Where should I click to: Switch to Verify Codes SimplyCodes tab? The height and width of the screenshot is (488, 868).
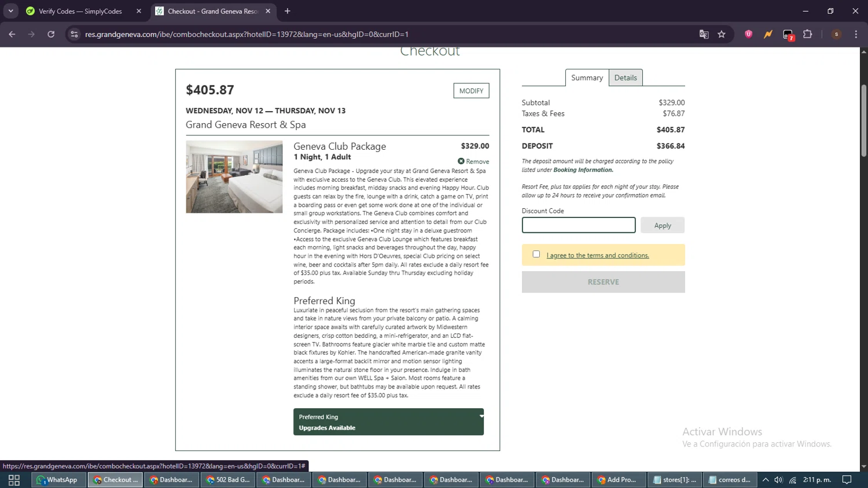point(80,11)
